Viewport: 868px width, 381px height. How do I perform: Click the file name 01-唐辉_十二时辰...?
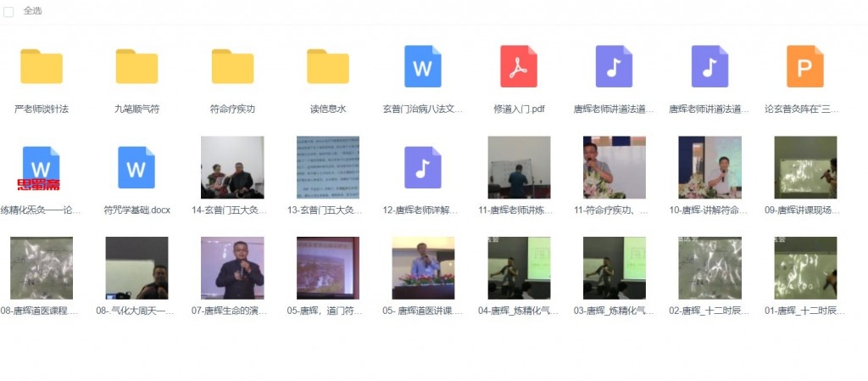(805, 311)
